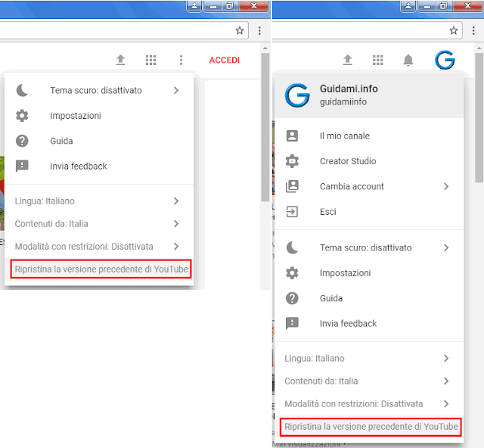Select Invia feedback in left menu
This screenshot has width=484, height=448.
[99, 166]
